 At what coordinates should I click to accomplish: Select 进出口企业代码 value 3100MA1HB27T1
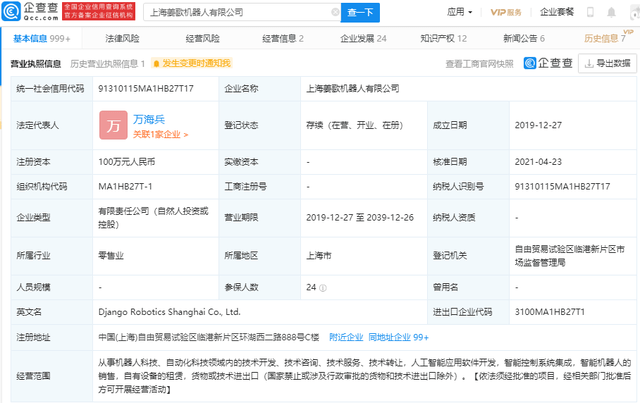point(549,312)
